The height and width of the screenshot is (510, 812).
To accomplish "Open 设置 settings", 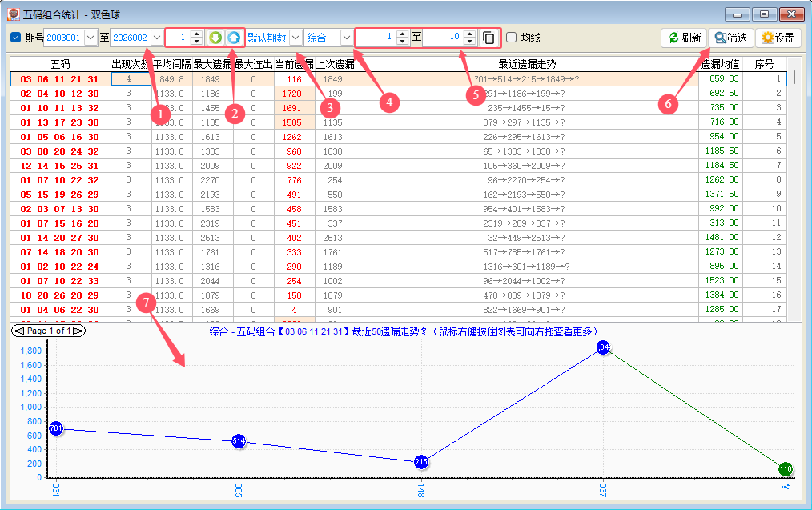I will [x=778, y=38].
